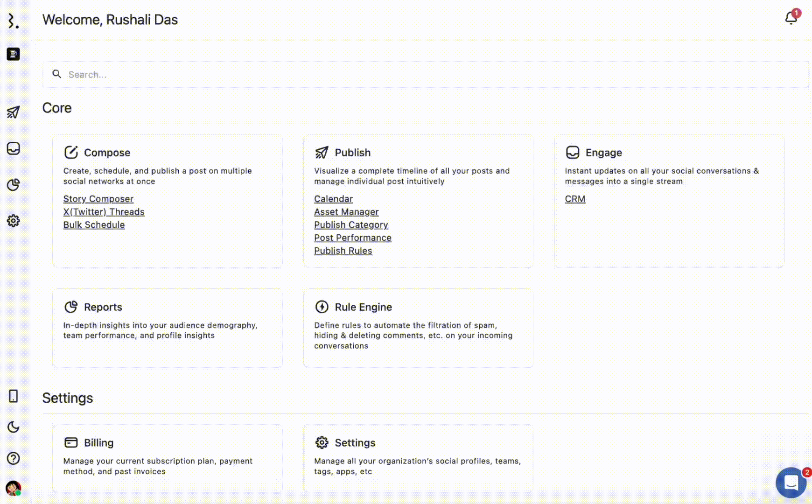Image resolution: width=812 pixels, height=504 pixels.
Task: Click the paper plane Publish sidebar icon
Action: 14,112
